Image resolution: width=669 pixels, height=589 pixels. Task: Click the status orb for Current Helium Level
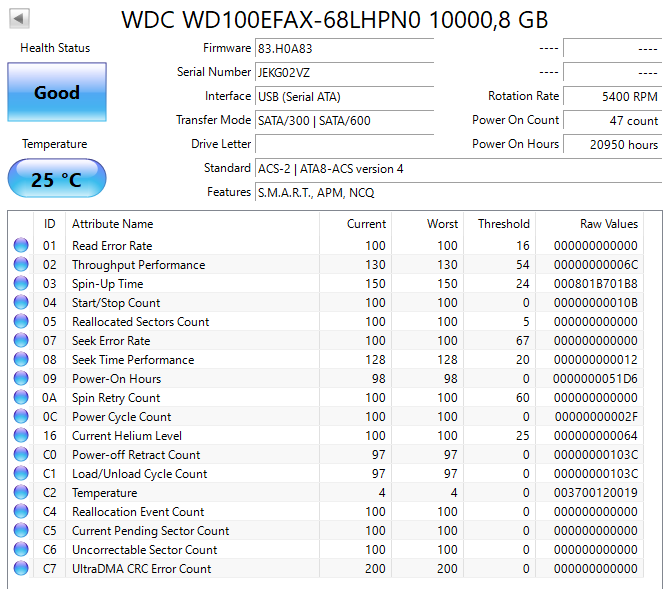[x=21, y=436]
